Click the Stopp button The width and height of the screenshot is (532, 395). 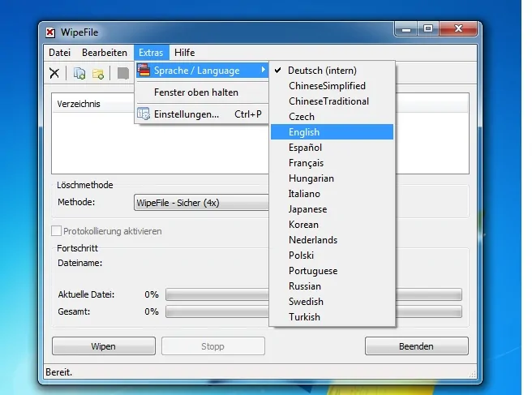[213, 346]
